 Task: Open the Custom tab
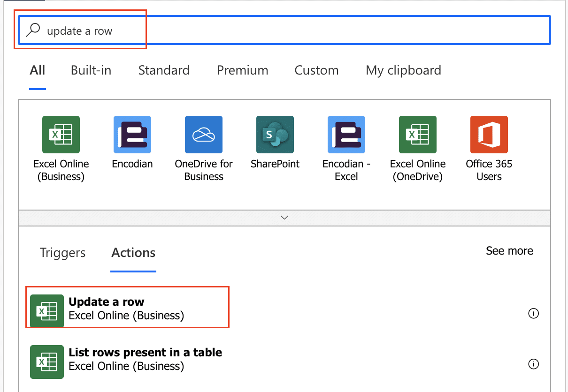316,70
